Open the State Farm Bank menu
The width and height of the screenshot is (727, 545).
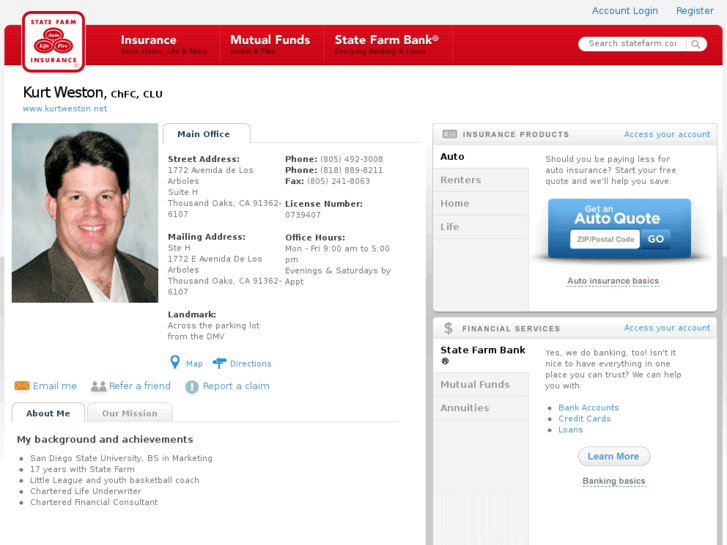(x=388, y=45)
